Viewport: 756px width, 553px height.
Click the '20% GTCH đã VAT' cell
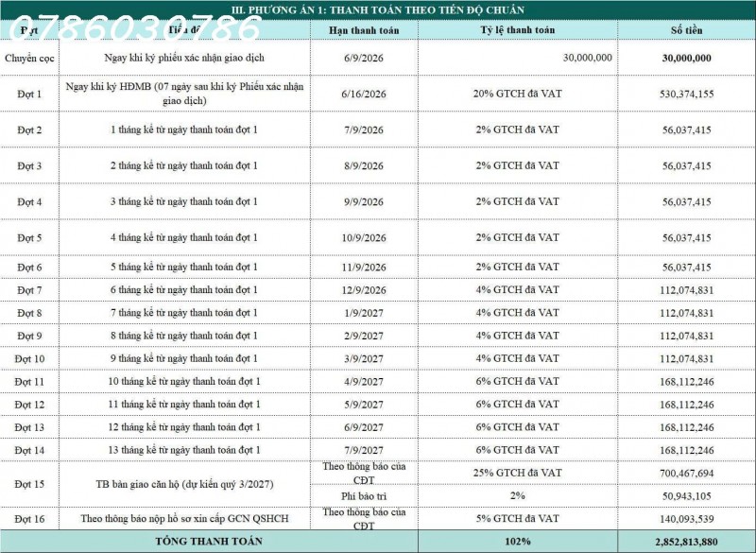pos(517,94)
